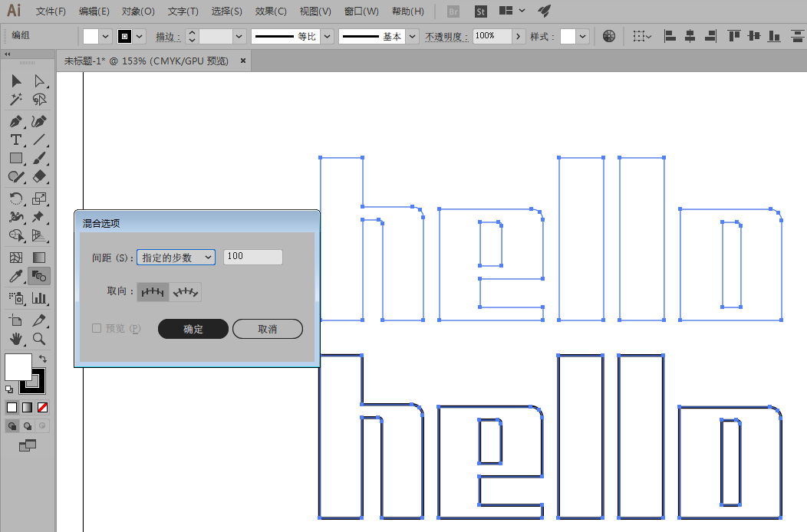The image size is (807, 532).
Task: Open the 窗口(W) menu
Action: pos(361,11)
